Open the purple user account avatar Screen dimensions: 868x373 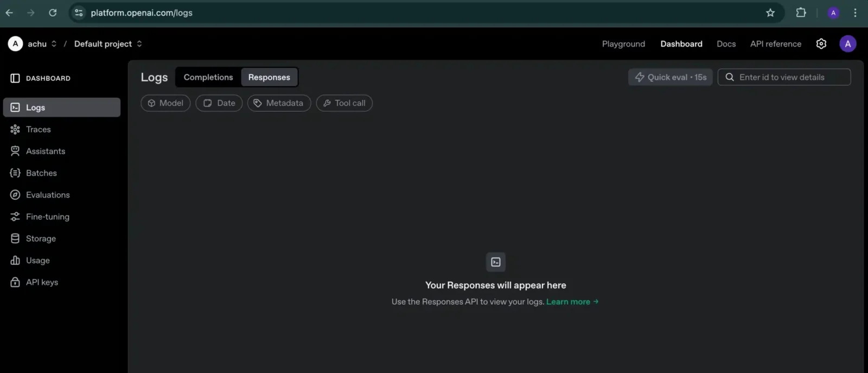[x=848, y=43]
